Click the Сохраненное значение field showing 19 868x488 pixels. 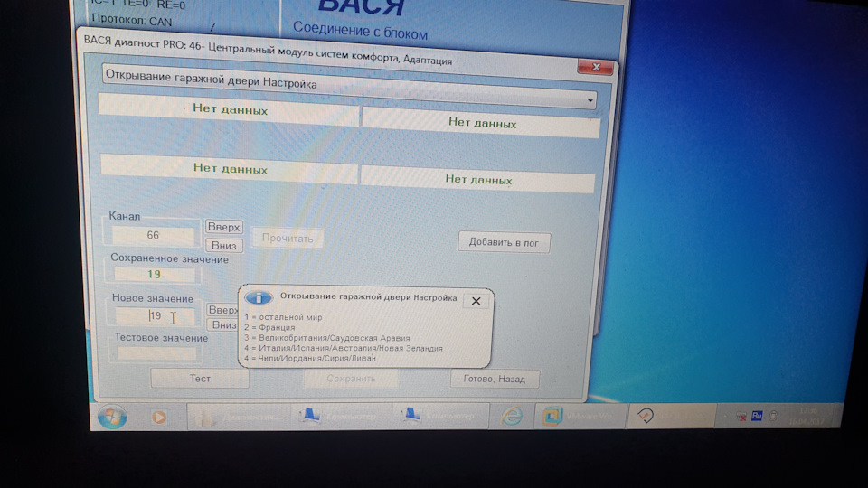155,274
